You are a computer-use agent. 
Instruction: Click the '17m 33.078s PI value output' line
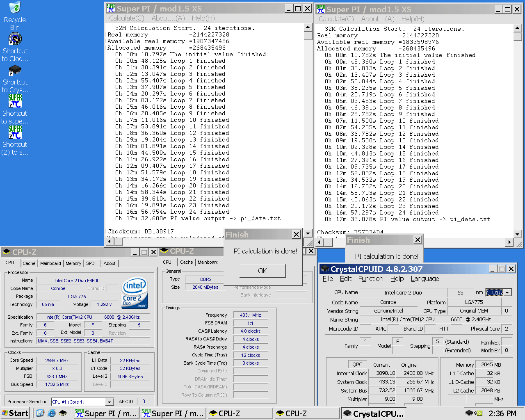click(x=407, y=219)
